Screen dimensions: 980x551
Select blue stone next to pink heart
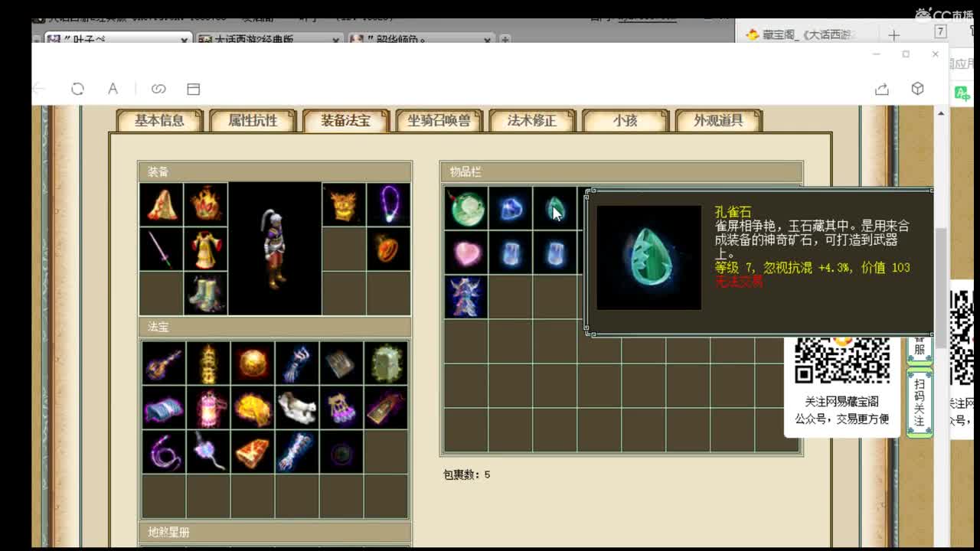(510, 253)
